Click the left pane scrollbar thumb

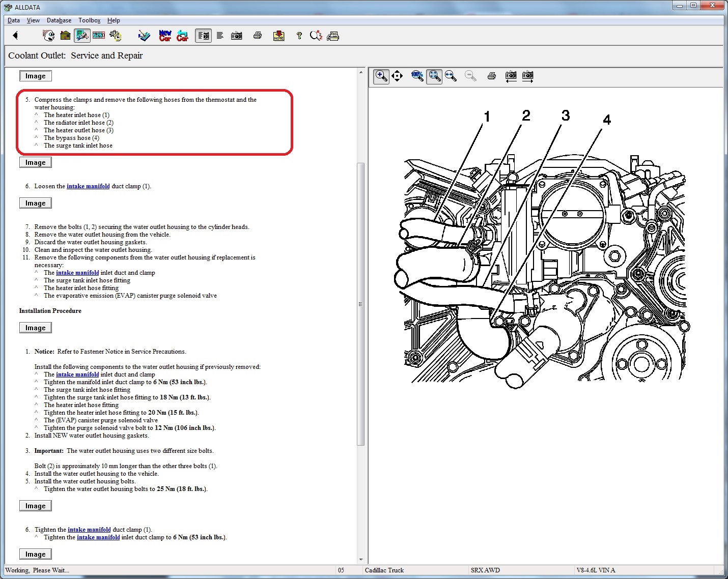point(361,304)
